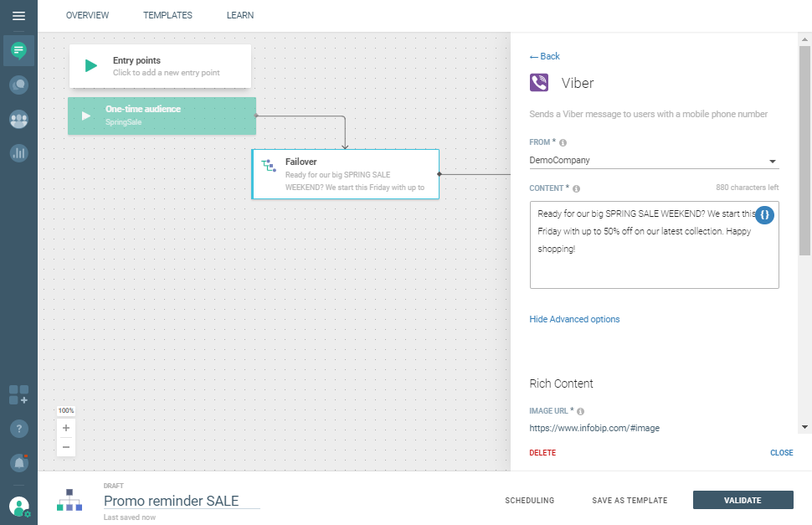Show the Content field info tooltip
The width and height of the screenshot is (812, 525).
point(577,188)
